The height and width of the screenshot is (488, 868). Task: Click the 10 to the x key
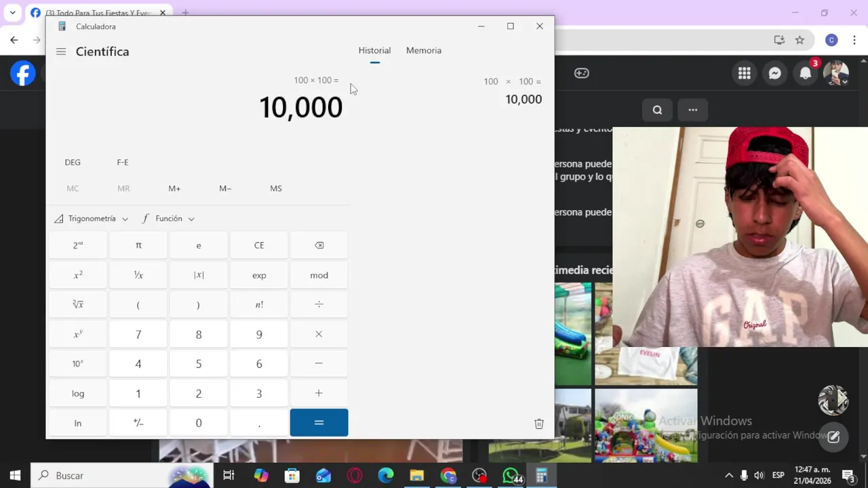(x=78, y=363)
